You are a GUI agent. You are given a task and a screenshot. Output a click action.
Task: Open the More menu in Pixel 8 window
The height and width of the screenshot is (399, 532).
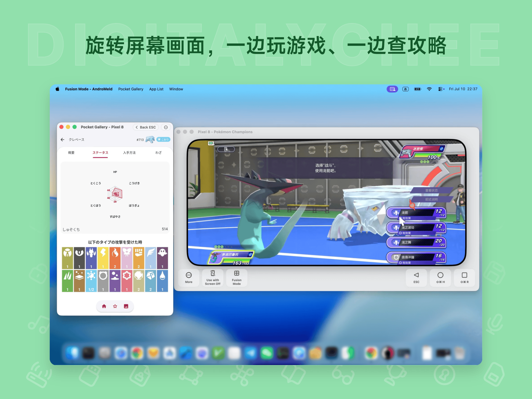pyautogui.click(x=189, y=278)
